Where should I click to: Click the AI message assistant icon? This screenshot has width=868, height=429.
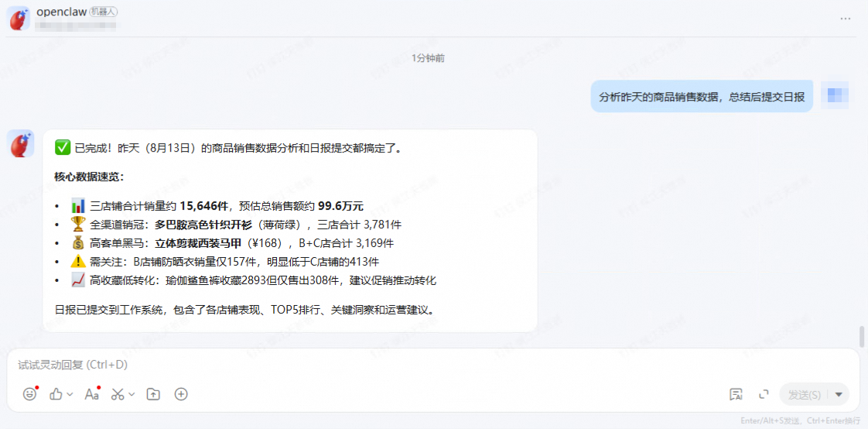click(x=736, y=395)
